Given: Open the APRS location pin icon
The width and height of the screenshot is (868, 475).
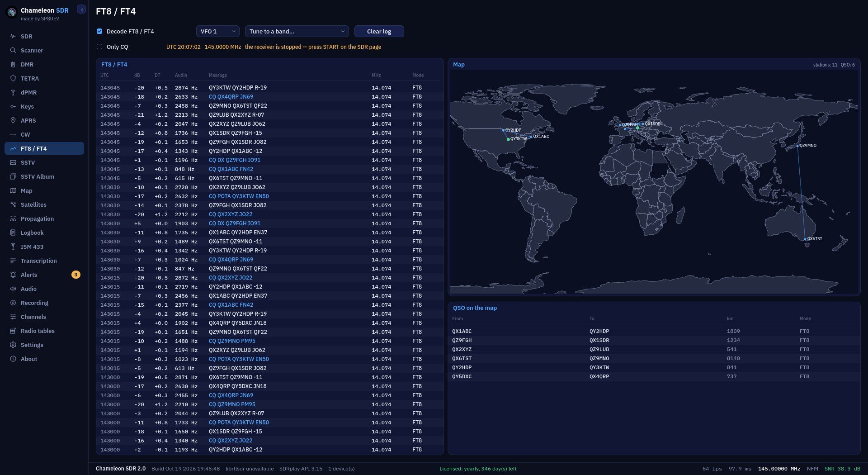Looking at the screenshot, I should (13, 120).
